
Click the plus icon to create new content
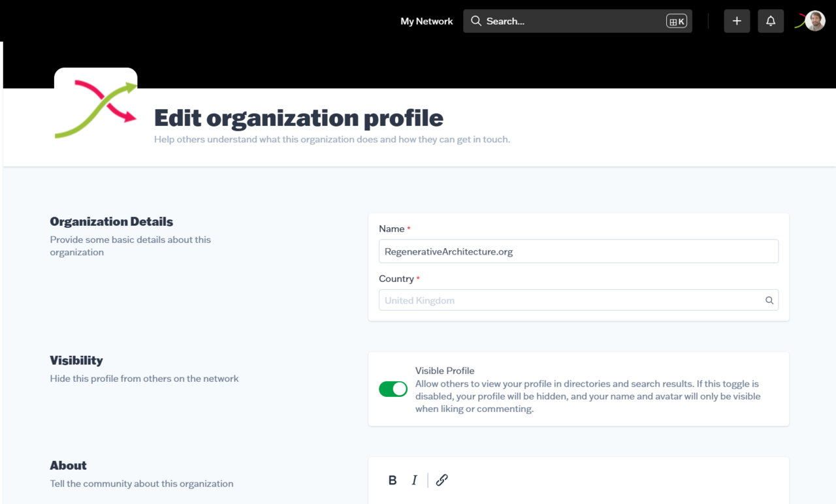pos(737,21)
